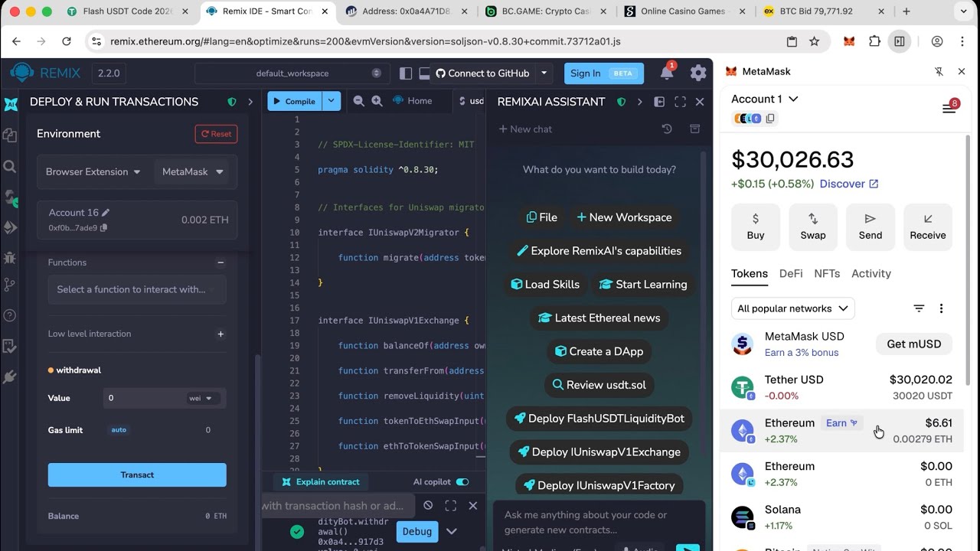The width and height of the screenshot is (980, 551).
Task: Open RemixAI chat history icon
Action: 667,129
